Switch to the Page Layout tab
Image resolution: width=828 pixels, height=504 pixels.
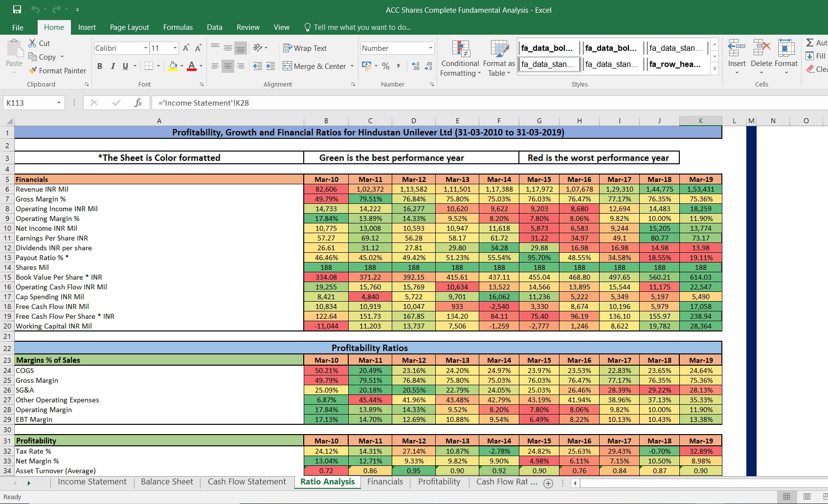click(130, 27)
